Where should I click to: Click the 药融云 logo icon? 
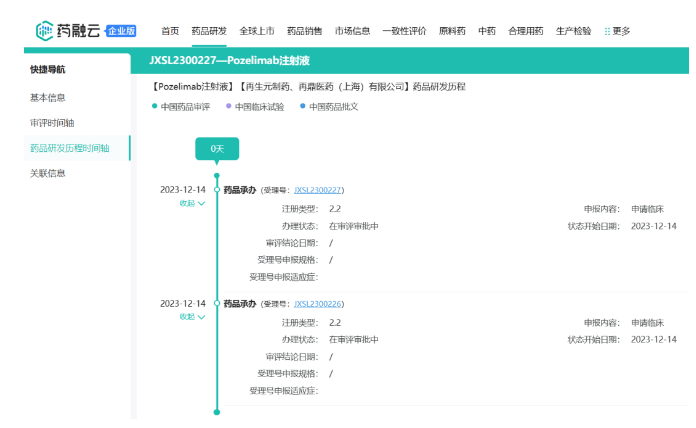[x=44, y=31]
